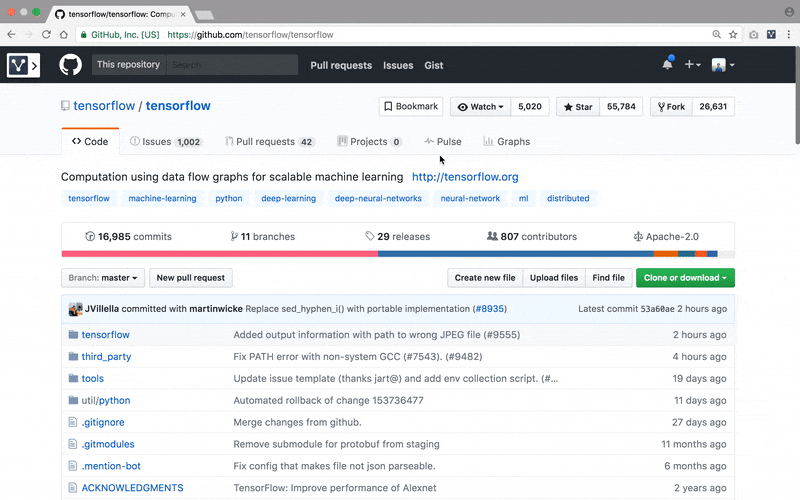Open the Pull requests tab
The image size is (800, 500).
click(x=268, y=142)
